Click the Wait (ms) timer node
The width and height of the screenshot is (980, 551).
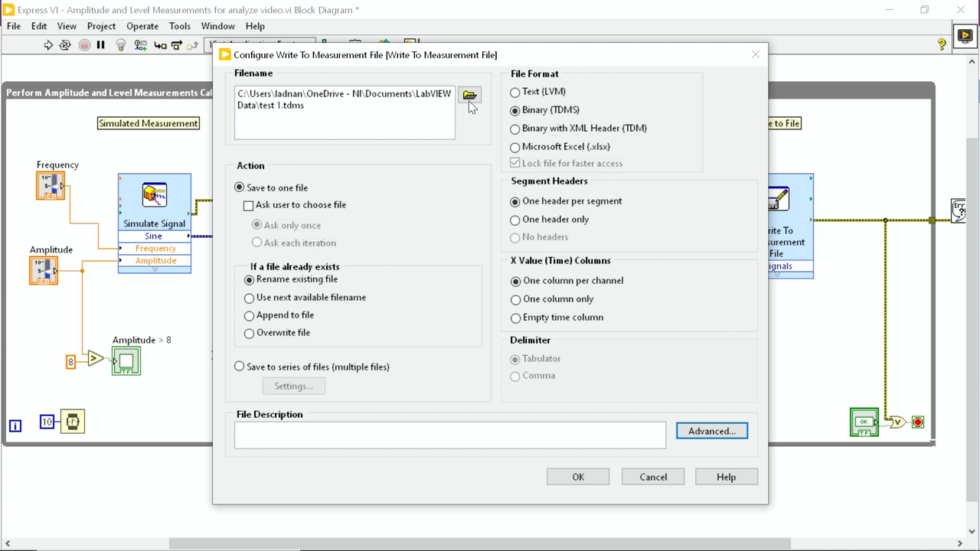[x=73, y=422]
